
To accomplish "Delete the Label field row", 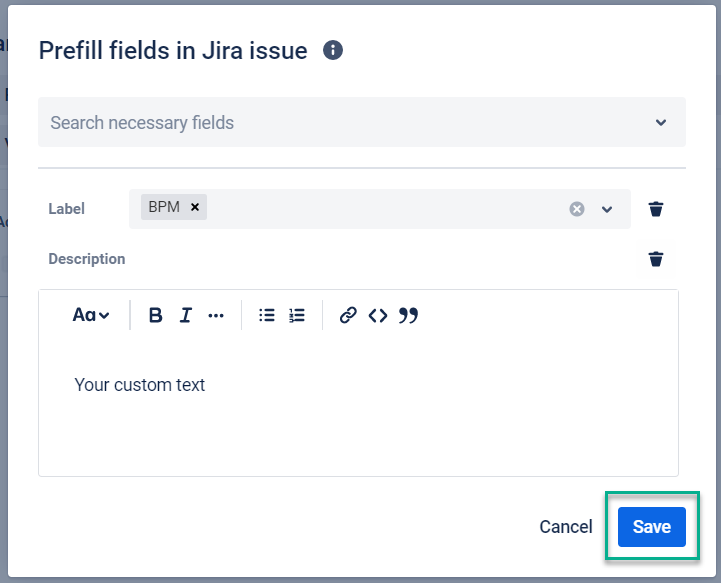I will (x=656, y=209).
